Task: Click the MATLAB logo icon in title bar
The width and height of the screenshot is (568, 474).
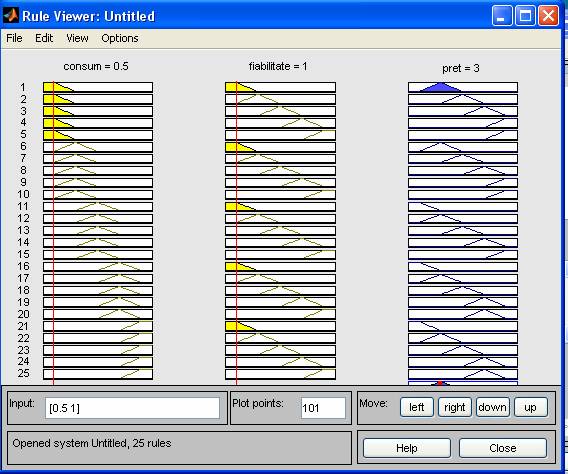Action: coord(11,16)
